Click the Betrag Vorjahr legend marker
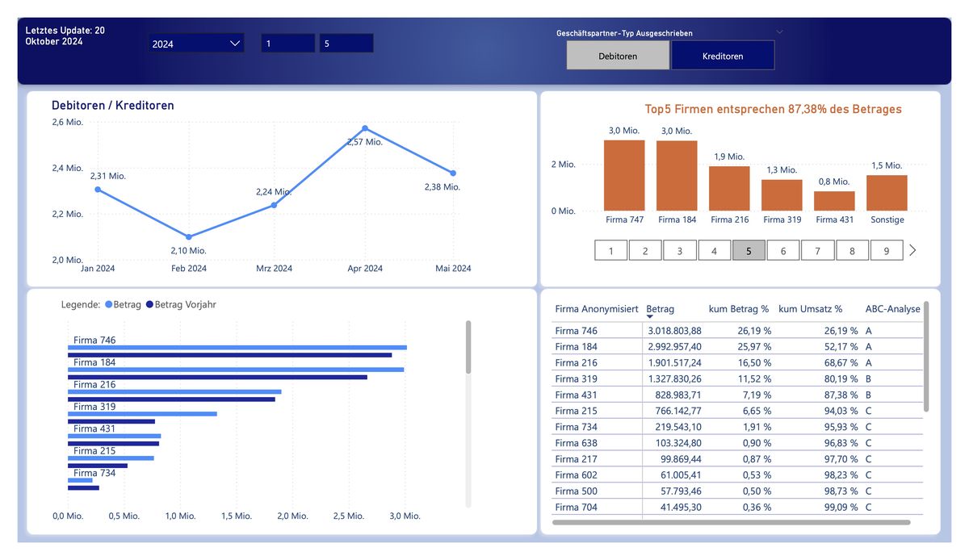Screen dimensions: 969x560 (149, 305)
